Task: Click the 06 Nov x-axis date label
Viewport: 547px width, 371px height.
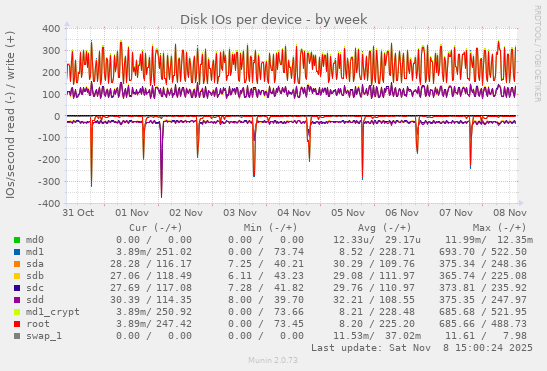Action: pyautogui.click(x=402, y=213)
